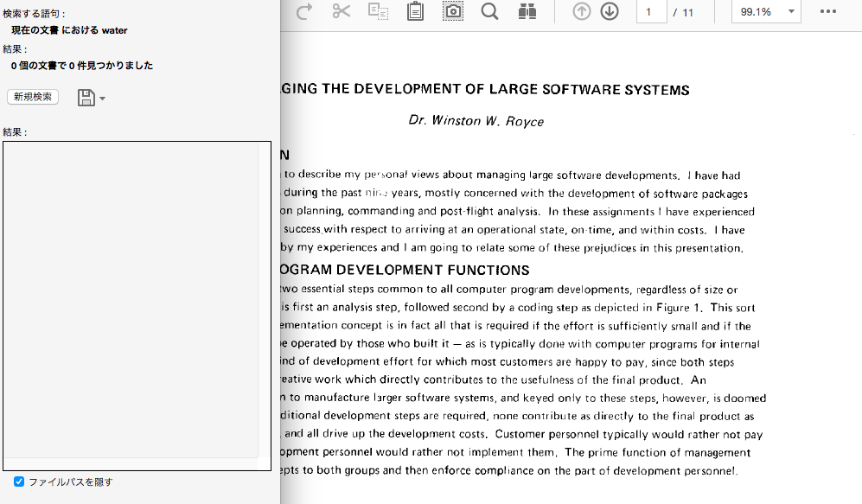
Task: Click the search term text 現在の文書 における water
Action: 69,30
